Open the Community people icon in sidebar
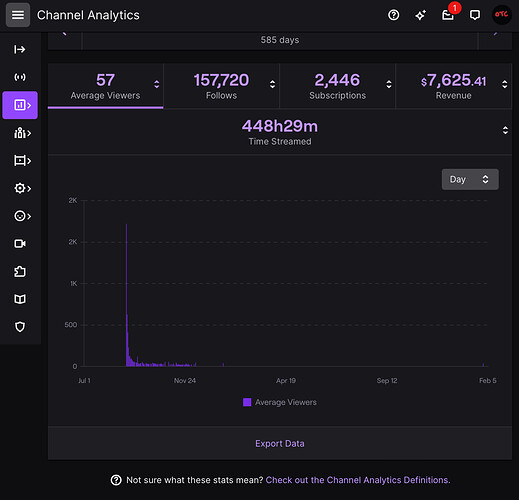Screen dimensions: 519x500 click(22, 133)
